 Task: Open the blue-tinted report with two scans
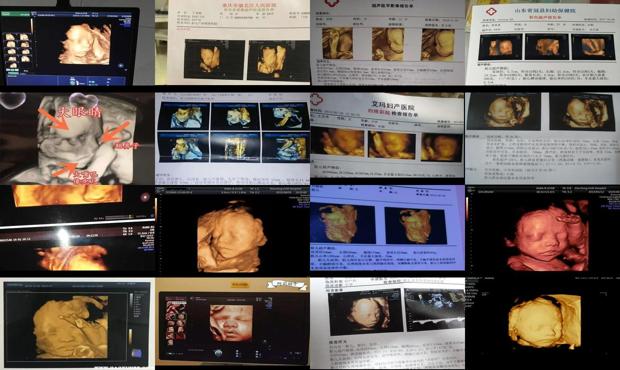click(x=387, y=228)
